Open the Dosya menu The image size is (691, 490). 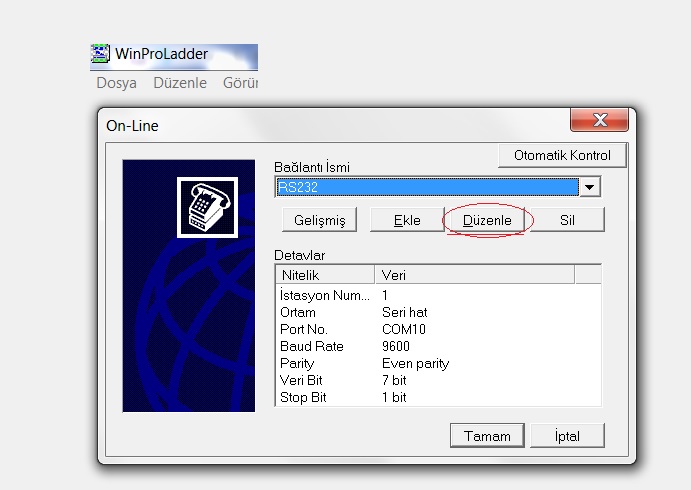click(116, 83)
